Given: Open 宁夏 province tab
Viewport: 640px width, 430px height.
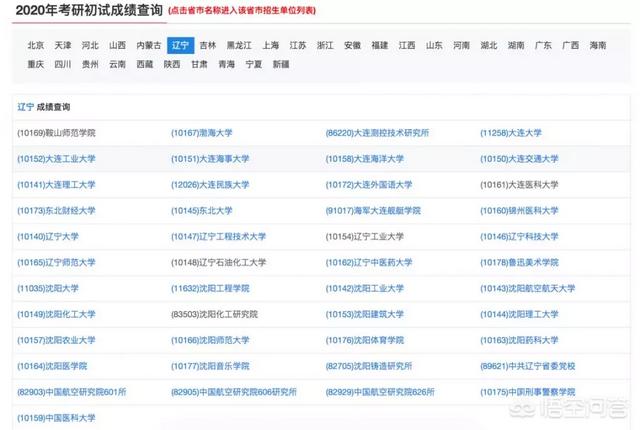Looking at the screenshot, I should click(254, 64).
